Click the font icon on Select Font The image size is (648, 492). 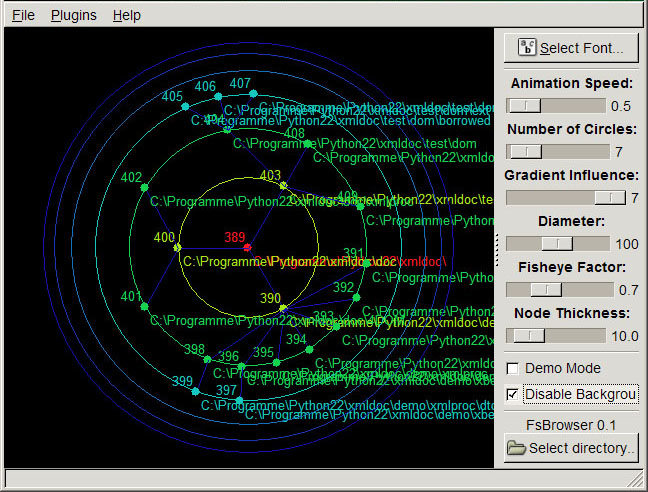click(x=527, y=47)
